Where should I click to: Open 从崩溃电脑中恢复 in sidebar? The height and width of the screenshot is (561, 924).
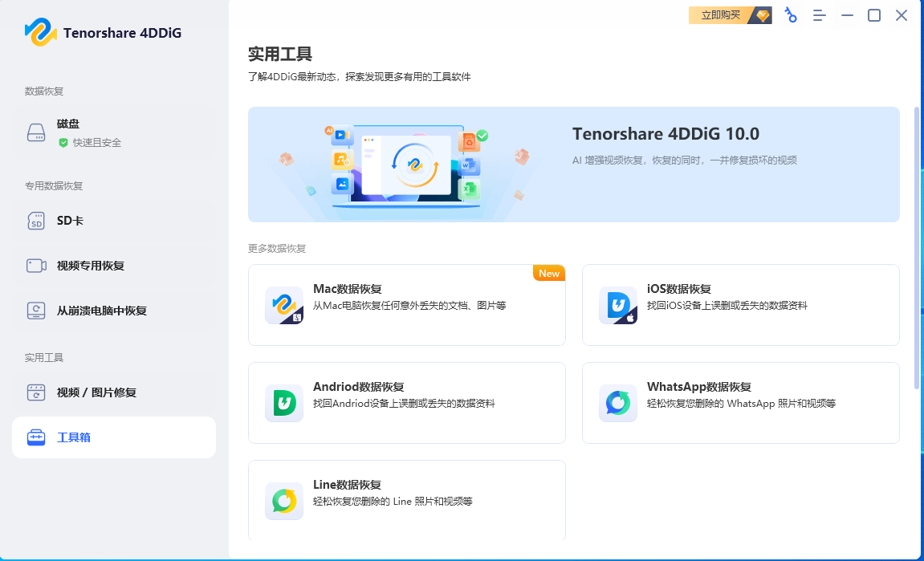pos(114,311)
